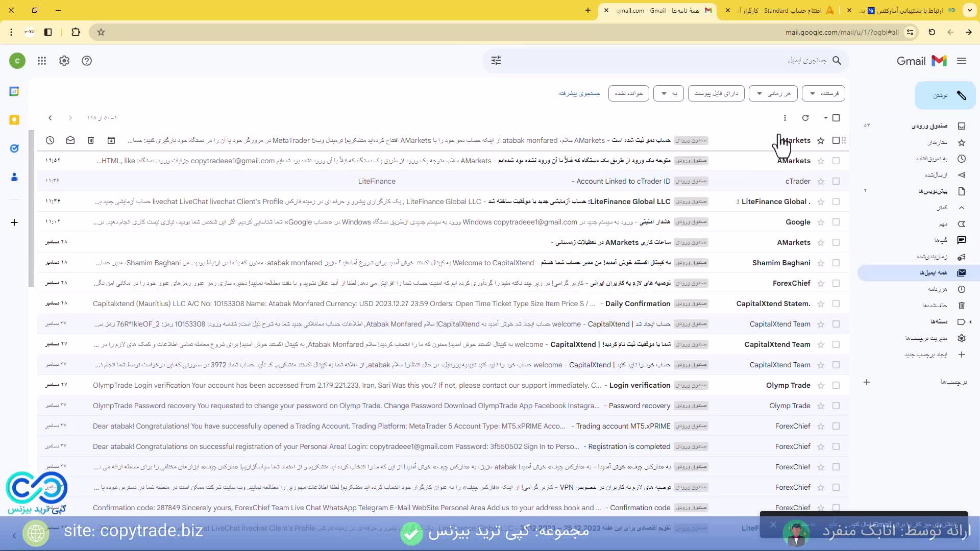Screen dimensions: 980x551
Task: Open the Gmail settings gear
Action: point(64,61)
